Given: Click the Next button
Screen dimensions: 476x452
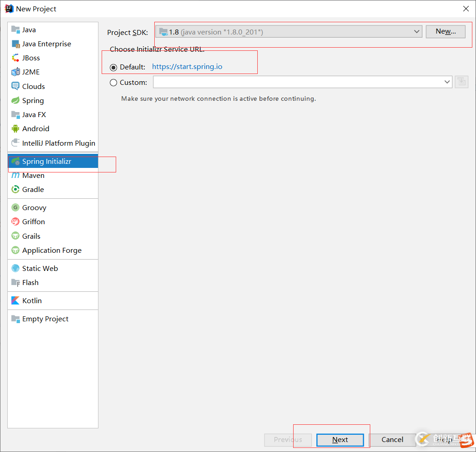Looking at the screenshot, I should [340, 440].
